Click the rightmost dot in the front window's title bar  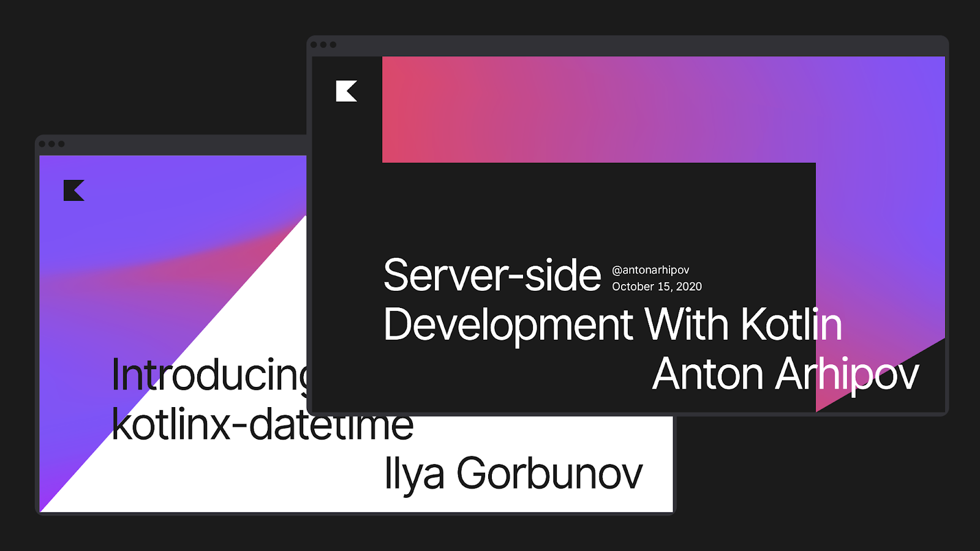pos(333,45)
